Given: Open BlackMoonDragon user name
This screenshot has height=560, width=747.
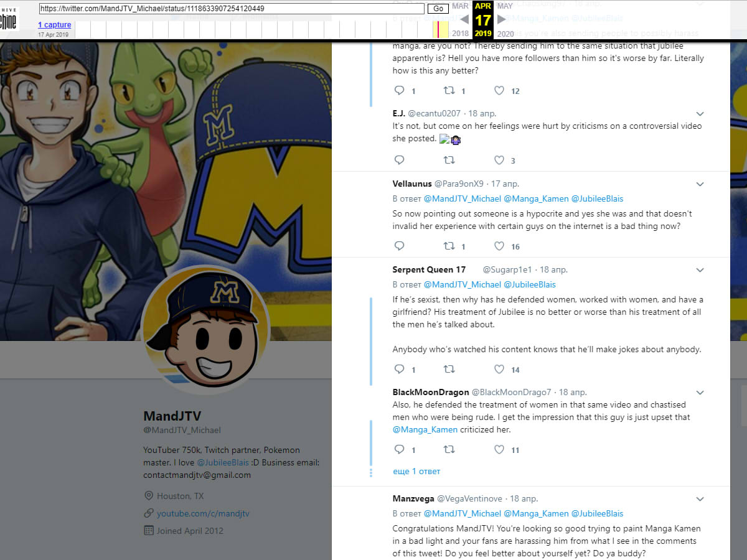Looking at the screenshot, I should coord(431,392).
